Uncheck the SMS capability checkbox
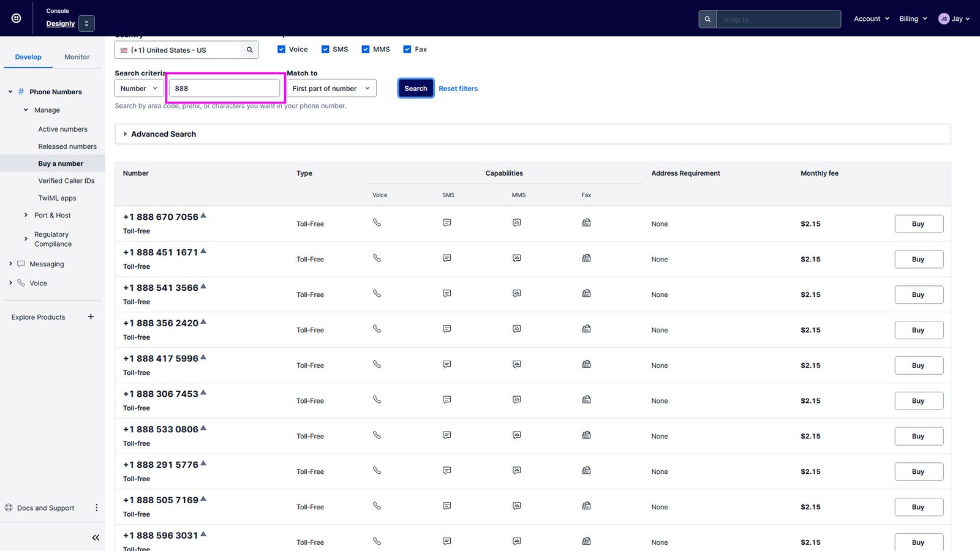The image size is (980, 551). 325,50
